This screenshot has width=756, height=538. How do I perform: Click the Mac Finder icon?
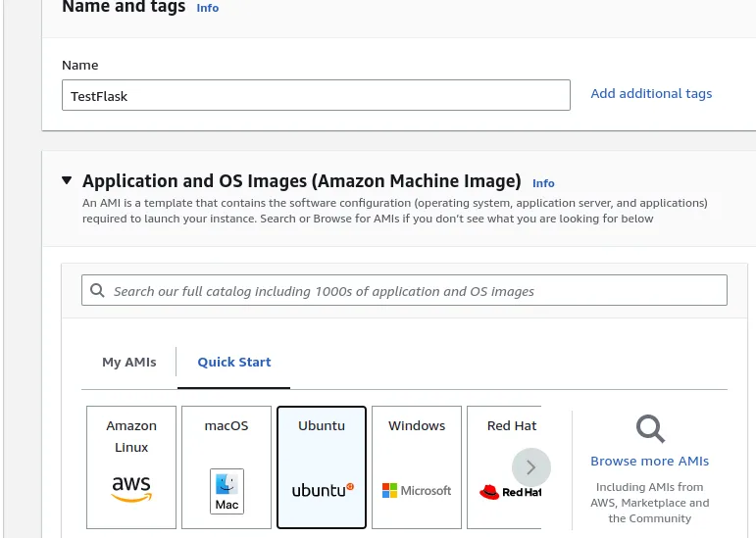point(227,491)
